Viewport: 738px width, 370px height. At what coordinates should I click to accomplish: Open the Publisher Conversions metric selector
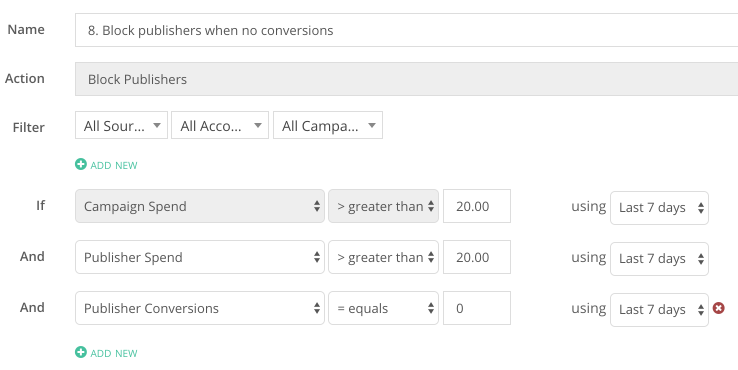tap(200, 308)
